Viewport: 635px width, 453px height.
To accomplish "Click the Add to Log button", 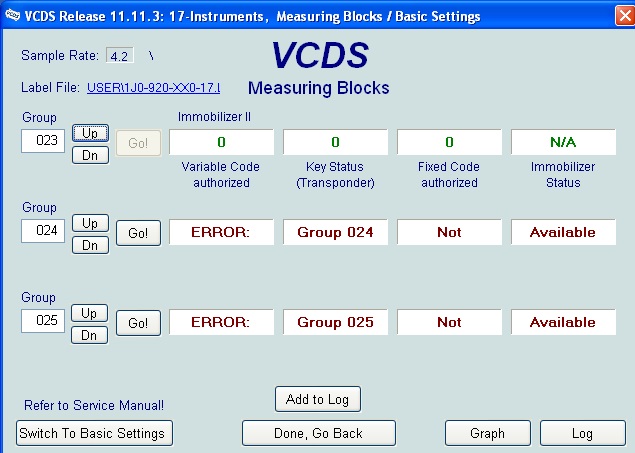I will tap(318, 399).
